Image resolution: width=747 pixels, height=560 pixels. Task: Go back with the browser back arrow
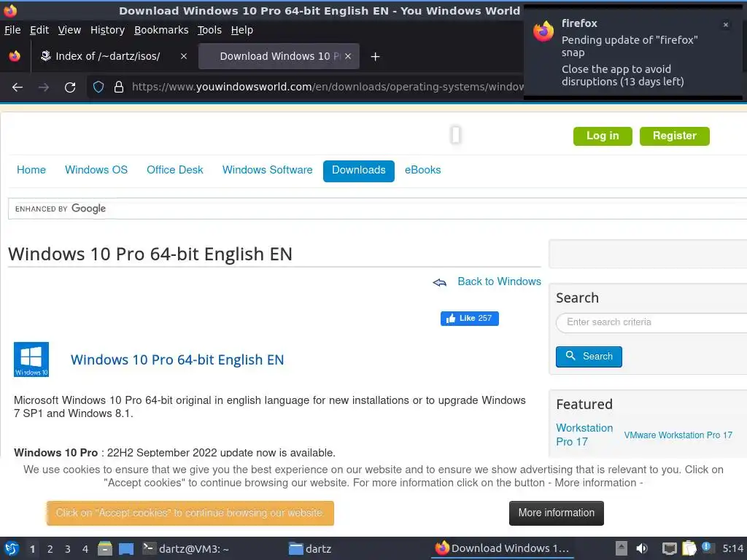point(18,87)
